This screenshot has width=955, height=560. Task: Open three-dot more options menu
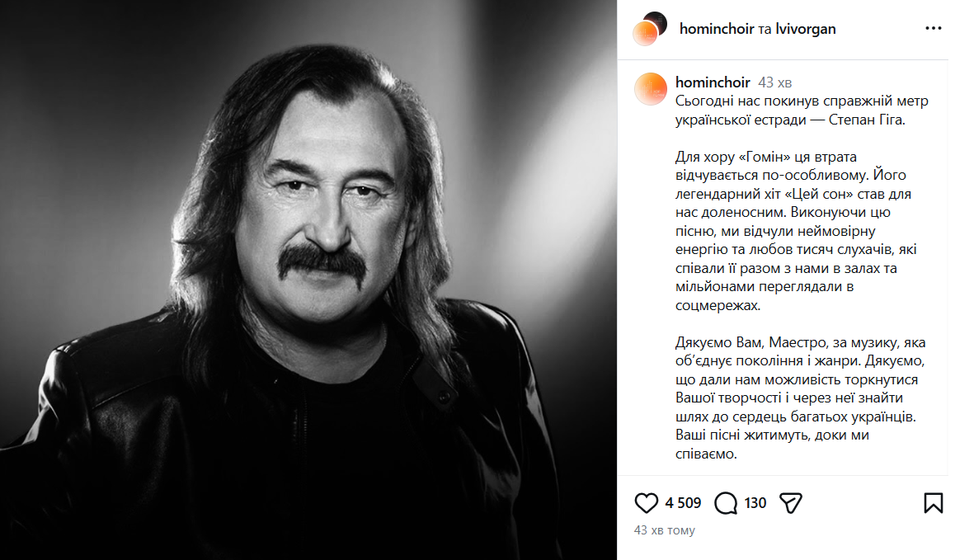point(933,28)
